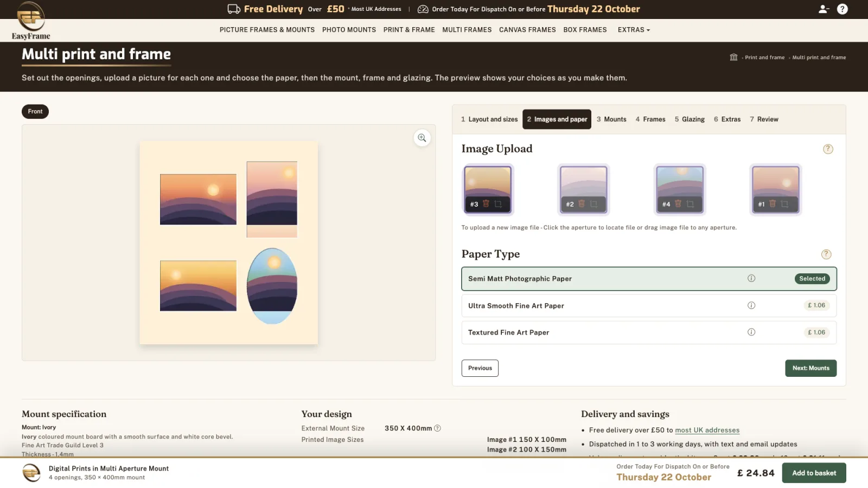The height and width of the screenshot is (488, 868).
Task: Click Next: Mounts button
Action: click(x=811, y=368)
